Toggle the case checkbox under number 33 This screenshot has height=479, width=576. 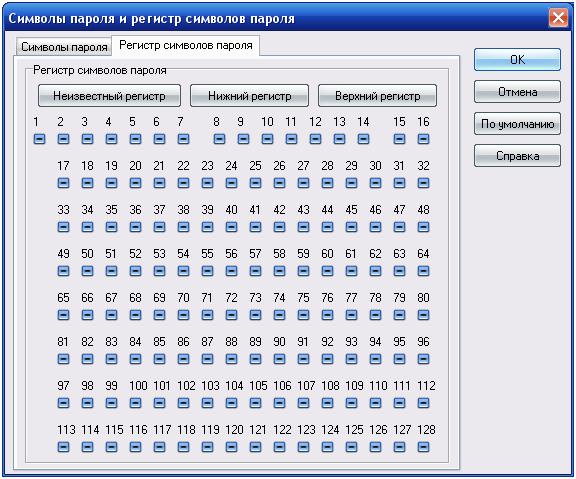tap(64, 227)
